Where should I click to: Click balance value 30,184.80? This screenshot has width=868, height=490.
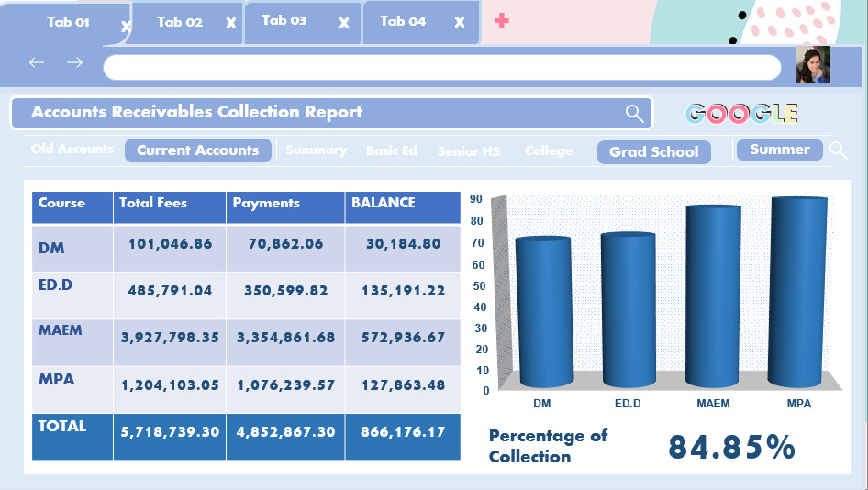403,243
